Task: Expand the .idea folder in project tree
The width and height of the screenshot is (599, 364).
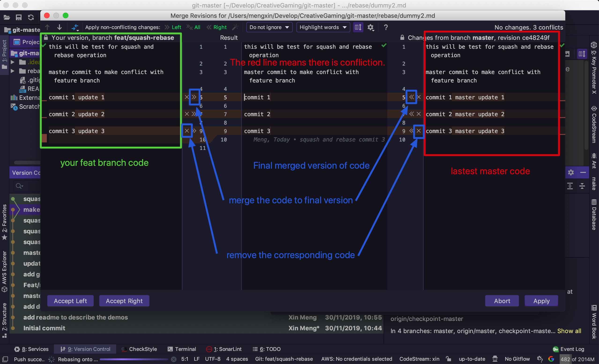Action: point(13,62)
